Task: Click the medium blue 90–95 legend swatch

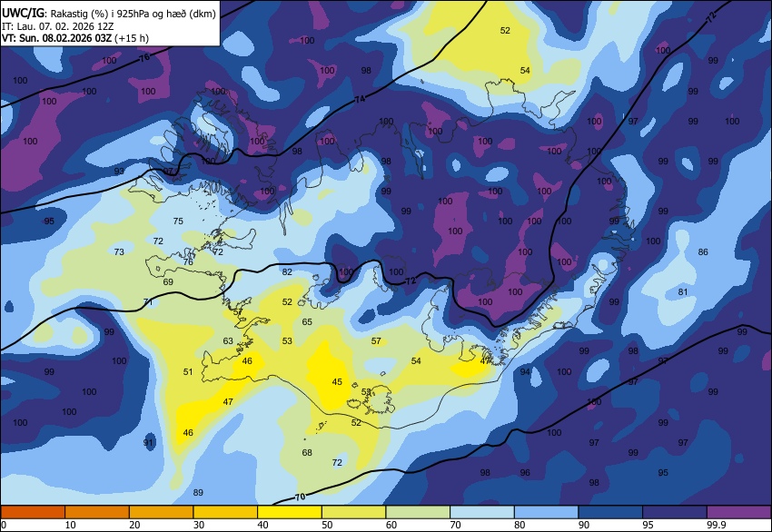Action: pyautogui.click(x=610, y=512)
